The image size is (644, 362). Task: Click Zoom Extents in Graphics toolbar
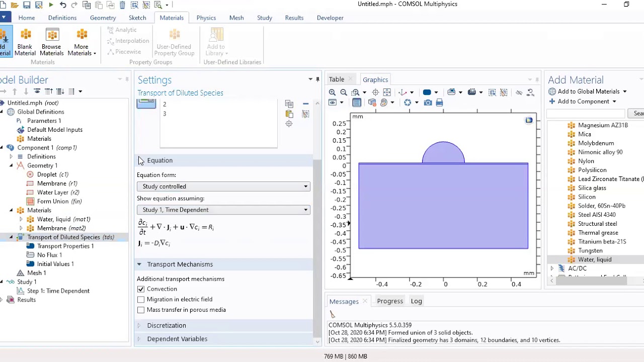[387, 93]
